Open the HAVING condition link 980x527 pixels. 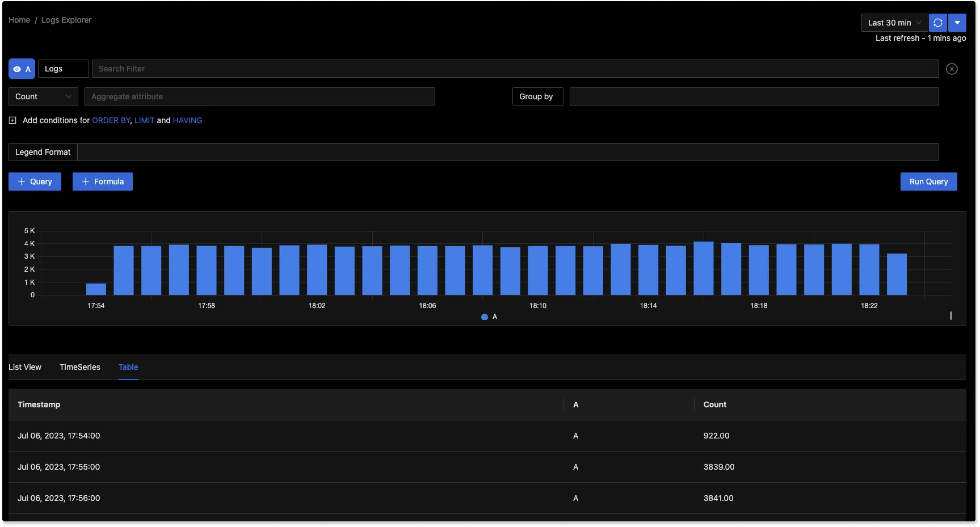pos(187,120)
